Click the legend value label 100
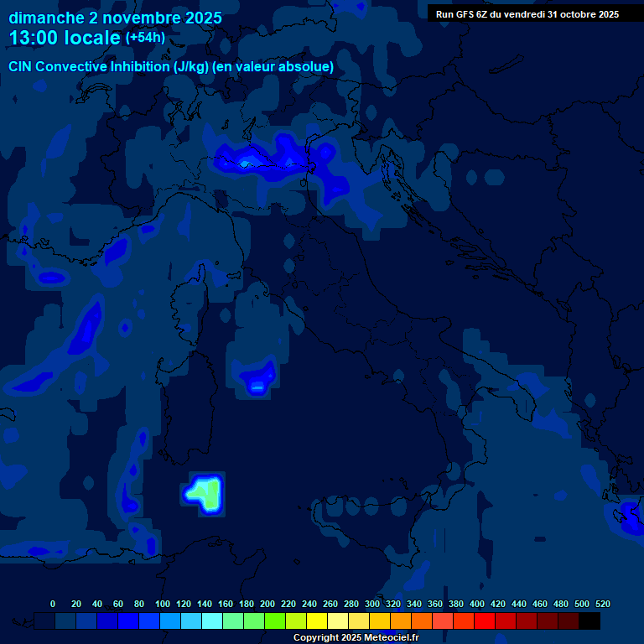644x644 pixels. (x=163, y=604)
